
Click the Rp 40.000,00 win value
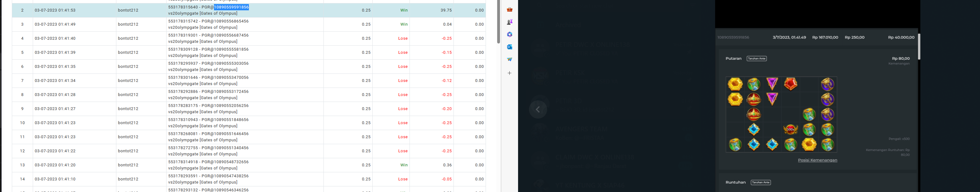coord(901,38)
